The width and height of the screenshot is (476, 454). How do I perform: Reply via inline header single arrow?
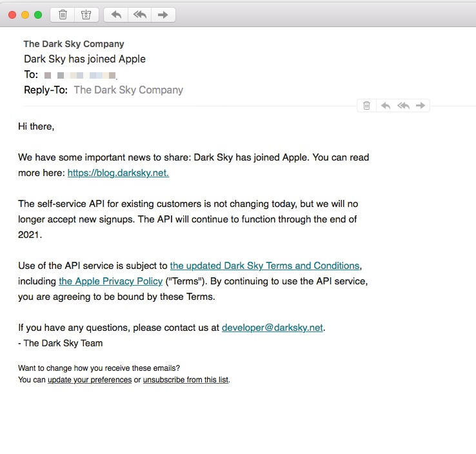coord(386,106)
